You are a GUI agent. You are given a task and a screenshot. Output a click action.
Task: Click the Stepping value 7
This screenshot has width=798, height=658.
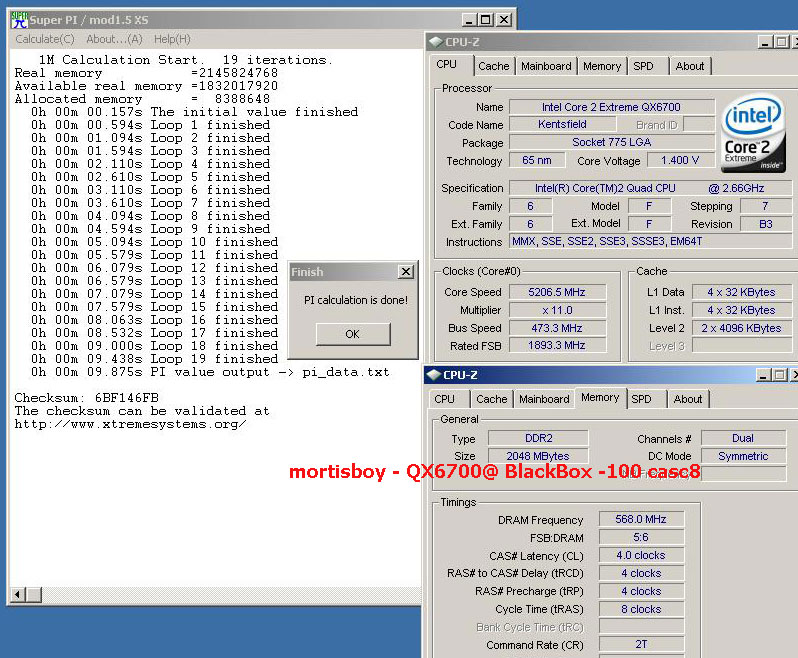(x=765, y=206)
